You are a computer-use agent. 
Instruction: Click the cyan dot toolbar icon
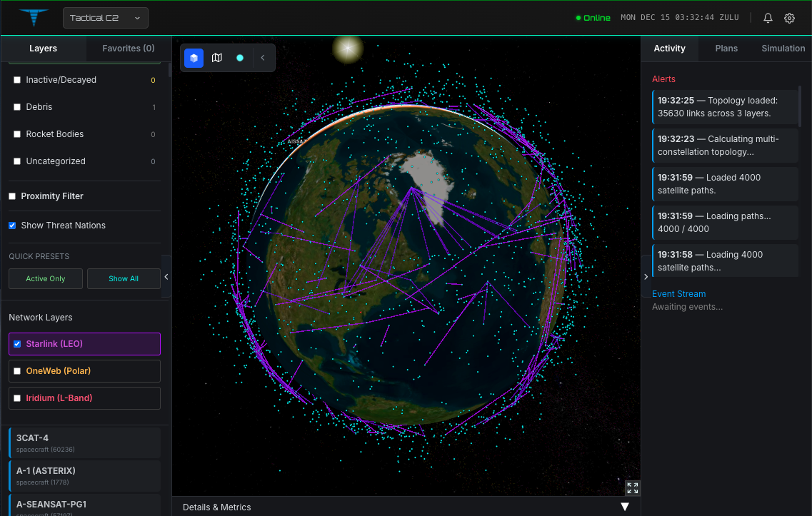pyautogui.click(x=240, y=58)
